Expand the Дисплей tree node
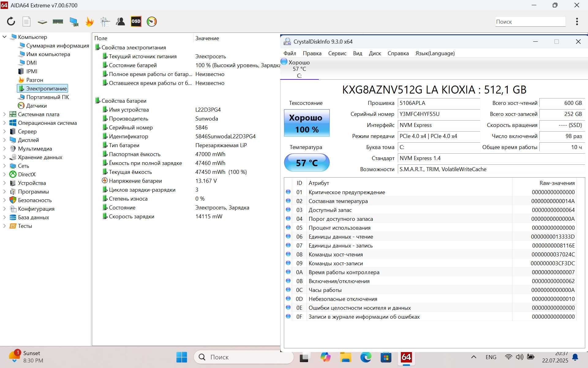The image size is (588, 368). [x=4, y=140]
